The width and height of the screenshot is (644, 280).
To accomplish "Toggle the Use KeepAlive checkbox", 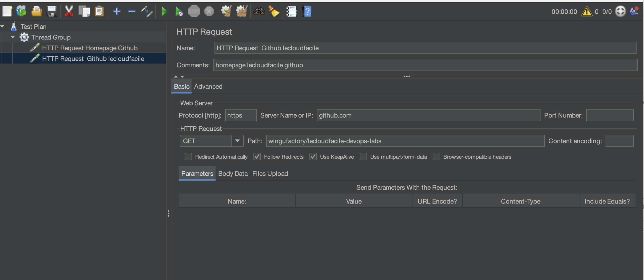I will (x=313, y=157).
